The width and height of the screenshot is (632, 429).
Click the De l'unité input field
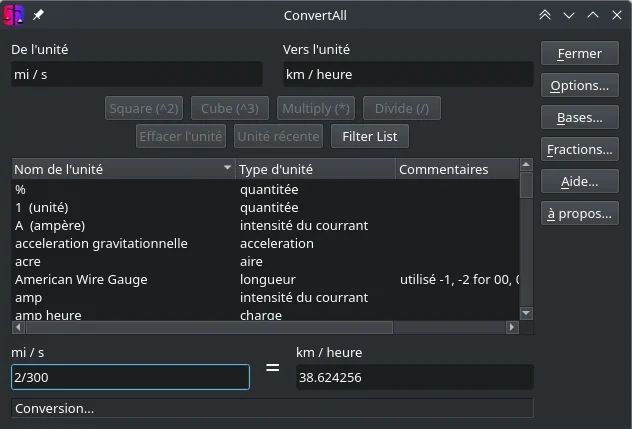pyautogui.click(x=136, y=74)
